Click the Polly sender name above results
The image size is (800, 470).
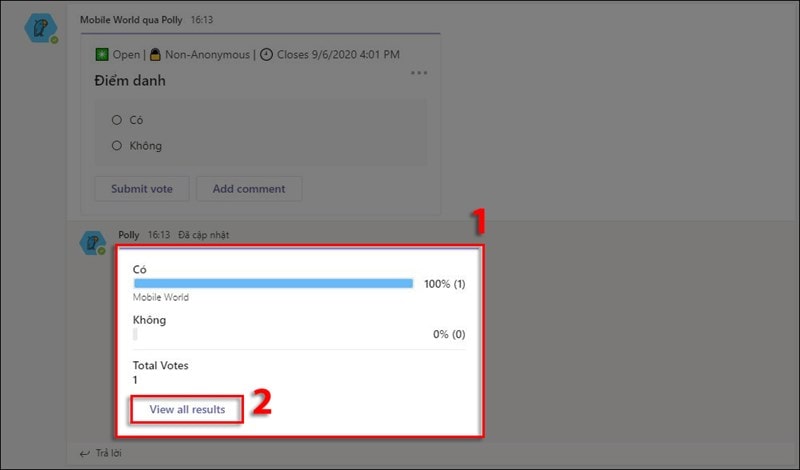(x=129, y=235)
